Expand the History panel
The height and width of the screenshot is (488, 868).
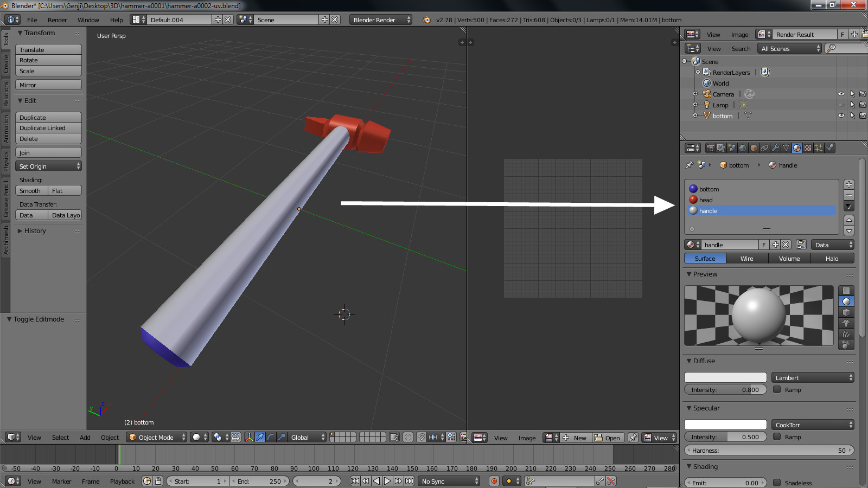(35, 230)
